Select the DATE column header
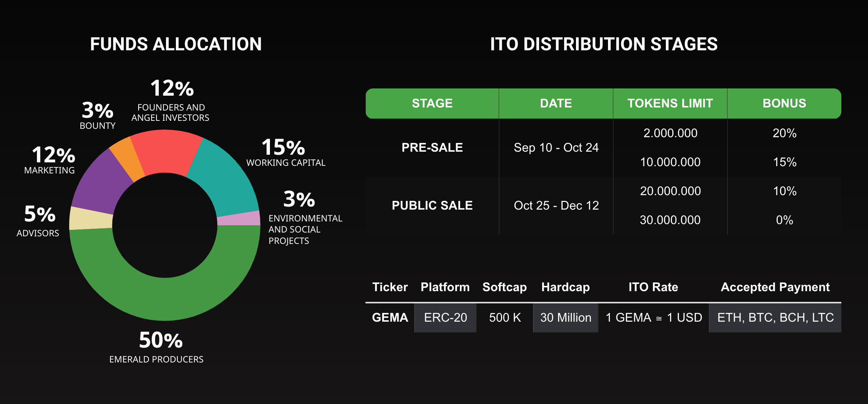 point(556,103)
